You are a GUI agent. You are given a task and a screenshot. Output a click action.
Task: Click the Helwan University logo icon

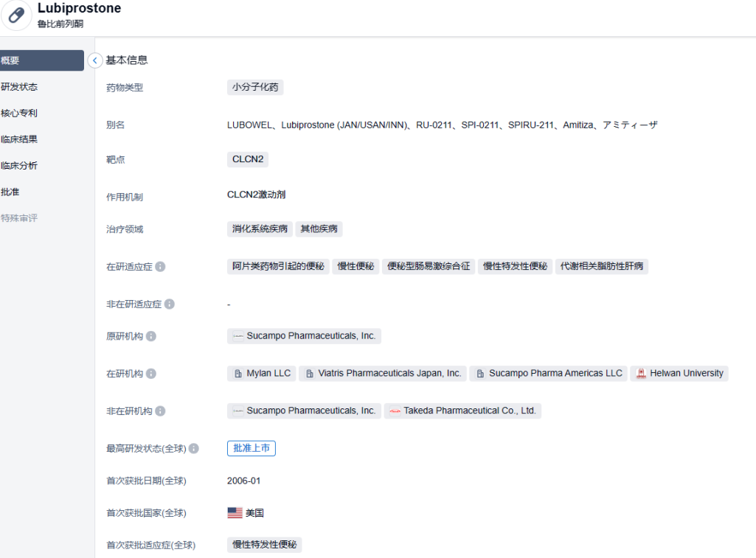[641, 374]
